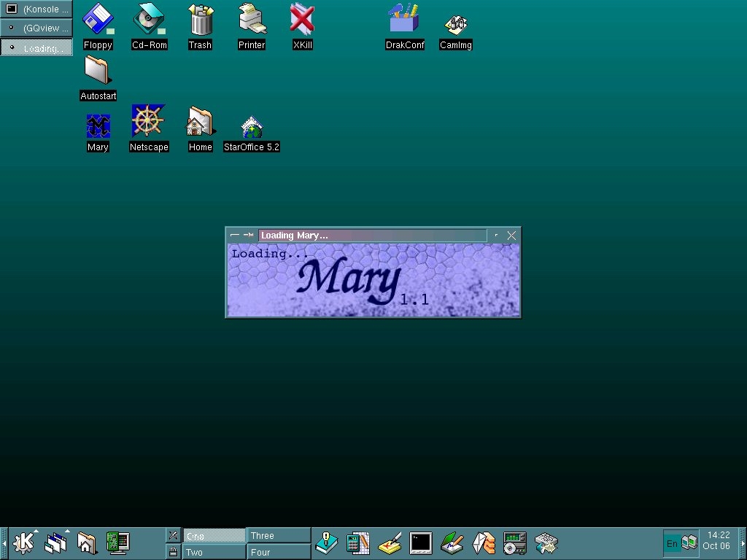
Task: Open the Mary desktop icon
Action: 98,127
